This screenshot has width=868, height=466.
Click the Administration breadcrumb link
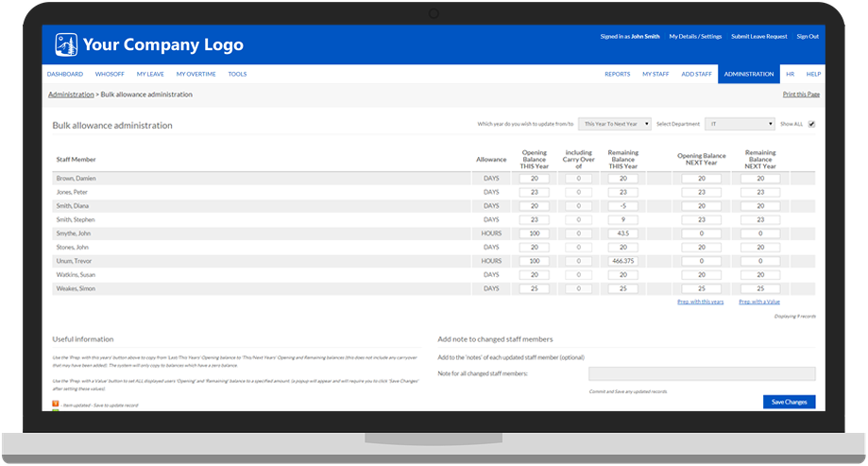pos(71,95)
